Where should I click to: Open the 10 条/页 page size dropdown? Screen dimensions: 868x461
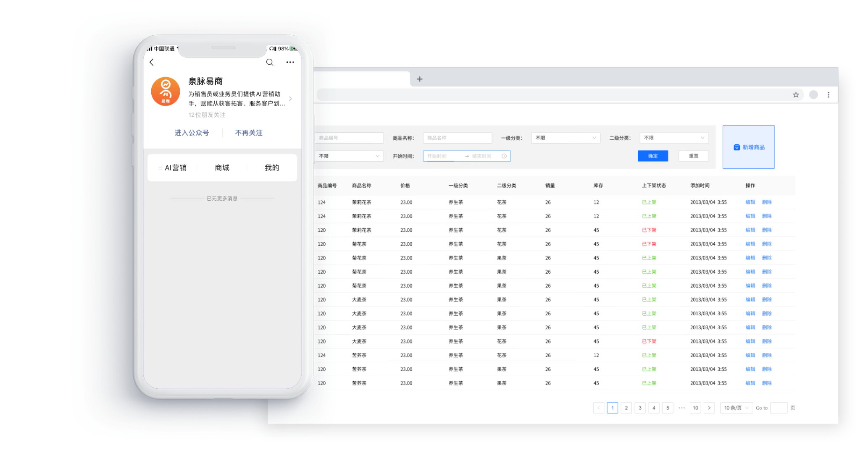(736, 408)
